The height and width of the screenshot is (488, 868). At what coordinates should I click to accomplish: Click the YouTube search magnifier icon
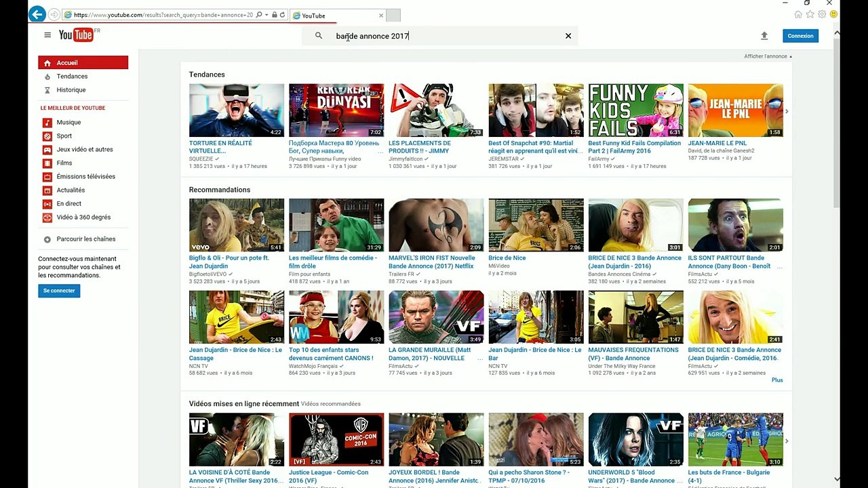pos(319,36)
